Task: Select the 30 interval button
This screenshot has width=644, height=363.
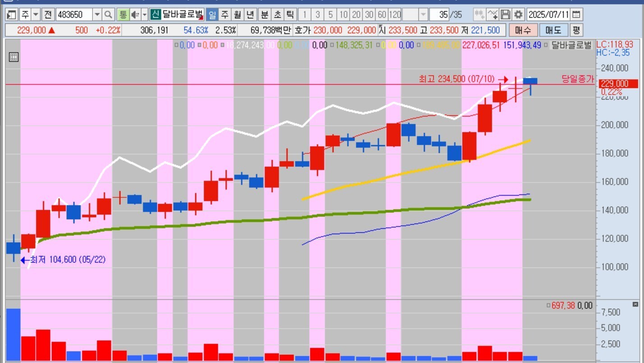Action: click(x=369, y=14)
